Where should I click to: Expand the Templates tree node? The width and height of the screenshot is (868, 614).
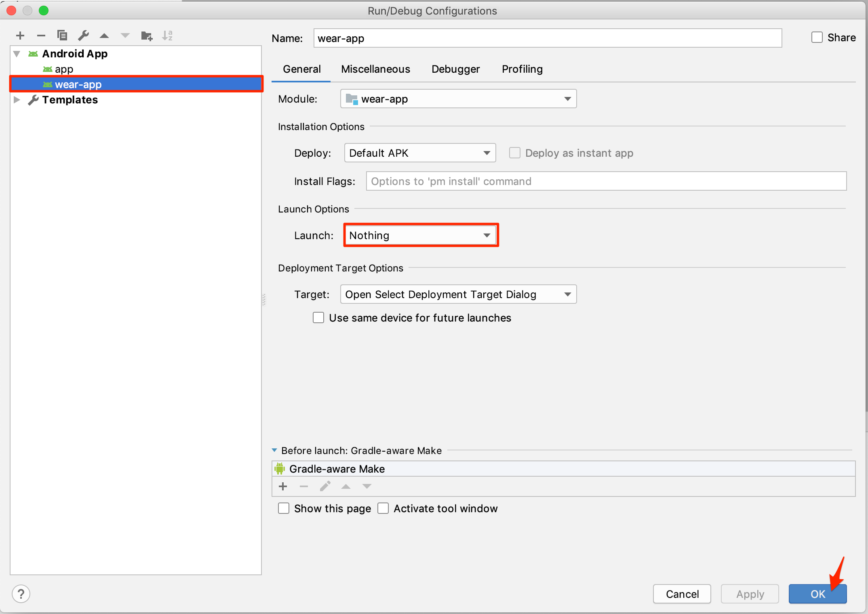pyautogui.click(x=17, y=100)
